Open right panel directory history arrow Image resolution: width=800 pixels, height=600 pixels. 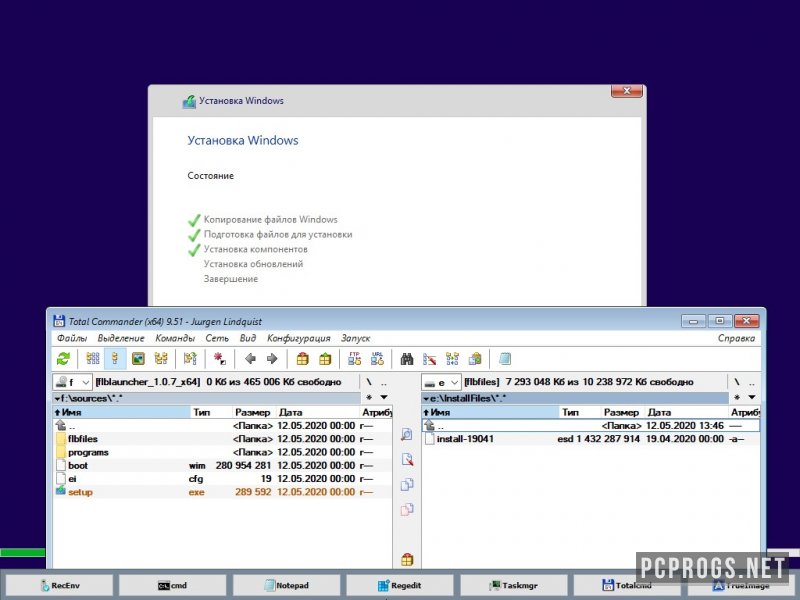tap(752, 397)
